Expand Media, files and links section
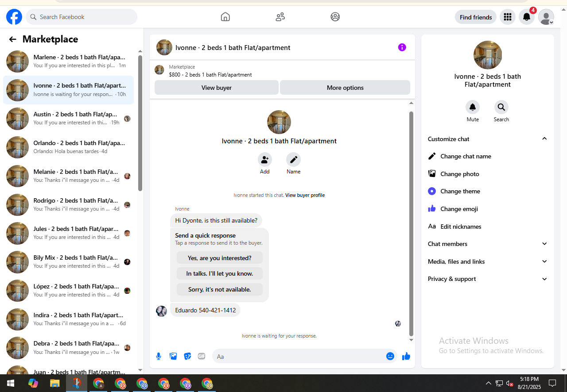 tap(488, 261)
